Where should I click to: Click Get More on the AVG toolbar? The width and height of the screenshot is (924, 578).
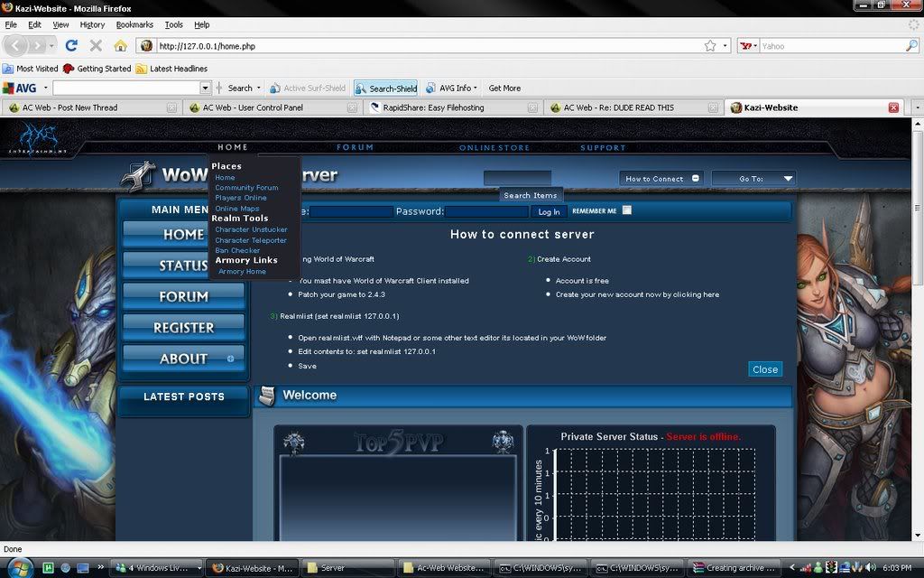click(504, 88)
